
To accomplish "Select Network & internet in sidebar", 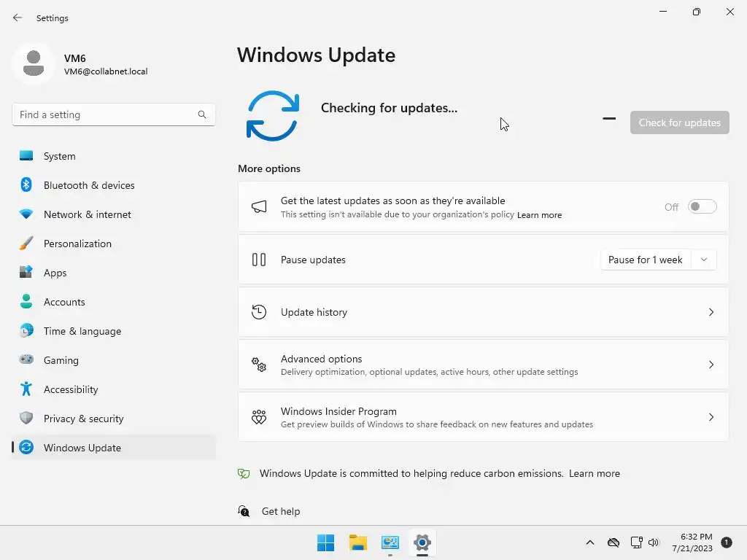I will (x=113, y=214).
